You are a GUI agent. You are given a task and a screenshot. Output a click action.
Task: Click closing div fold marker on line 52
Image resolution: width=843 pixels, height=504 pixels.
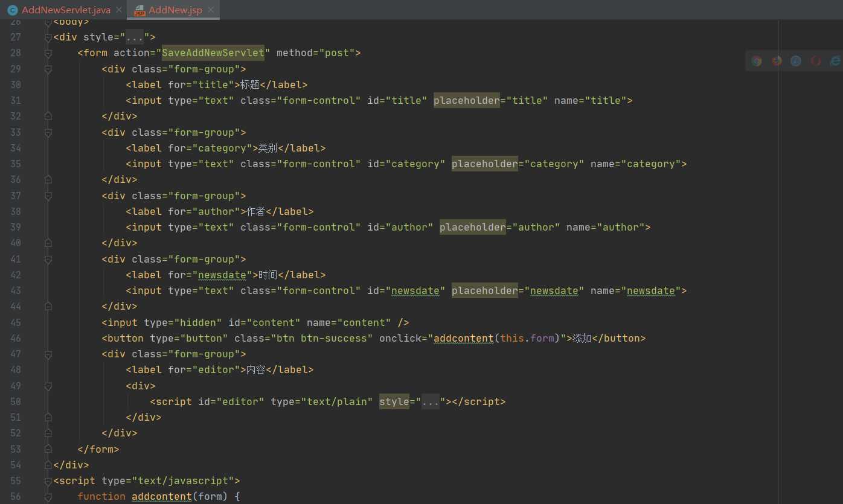click(48, 433)
